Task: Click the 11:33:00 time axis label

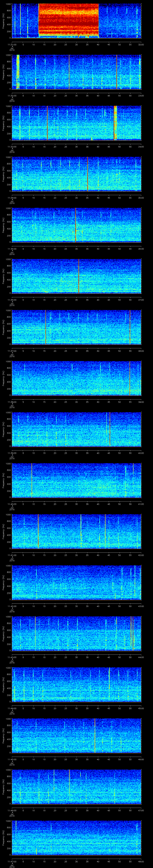Action: (12, 146)
